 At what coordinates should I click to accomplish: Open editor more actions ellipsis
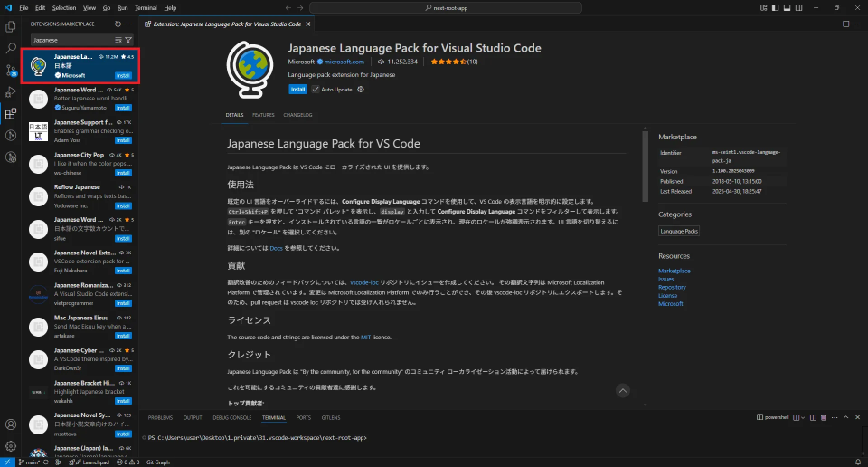tap(857, 24)
